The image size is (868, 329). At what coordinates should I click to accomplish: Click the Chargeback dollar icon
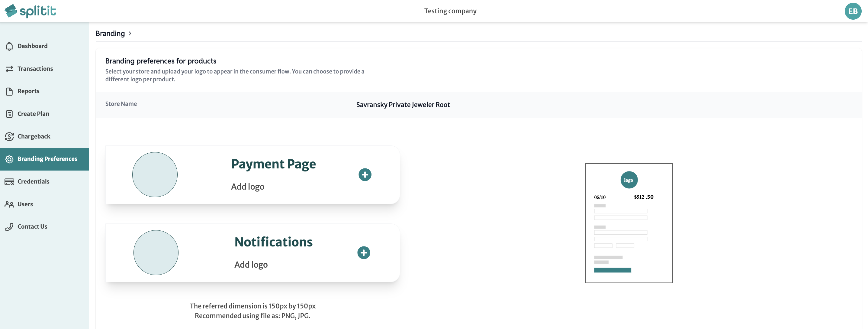click(9, 137)
